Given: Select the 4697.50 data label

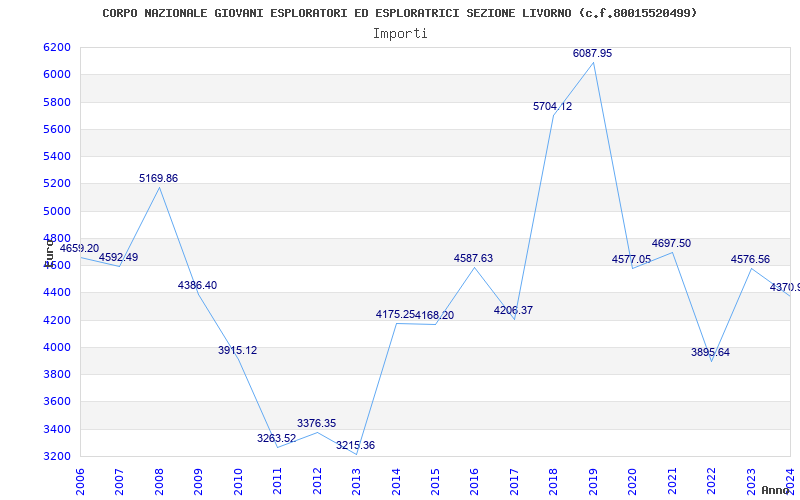Looking at the screenshot, I should (671, 243).
